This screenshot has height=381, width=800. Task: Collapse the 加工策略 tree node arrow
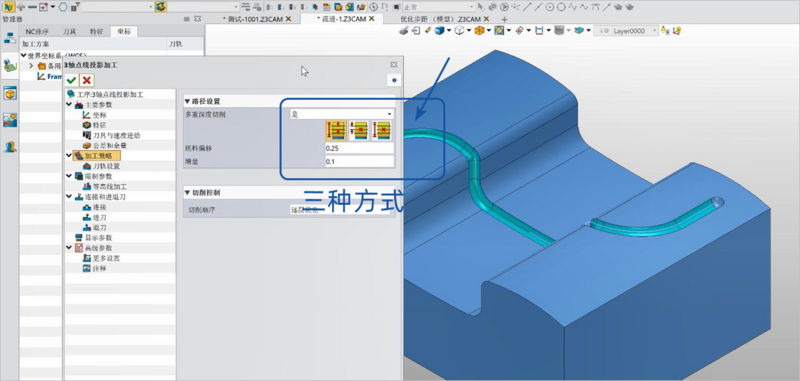(x=69, y=156)
